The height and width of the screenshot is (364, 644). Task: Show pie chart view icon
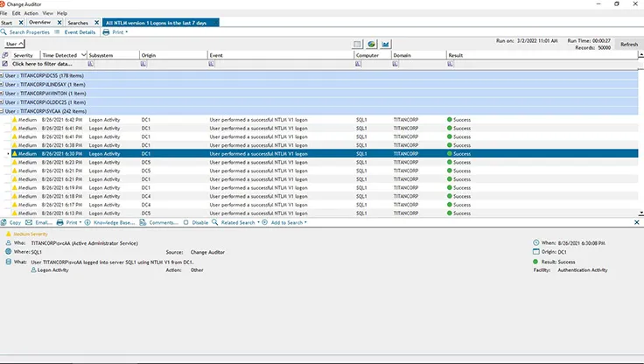[371, 44]
